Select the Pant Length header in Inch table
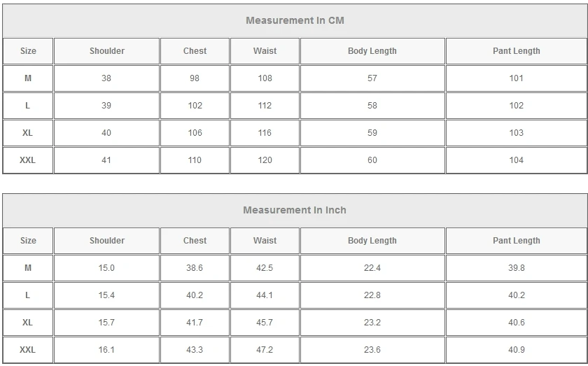Image resolution: width=588 pixels, height=366 pixels. (x=517, y=241)
